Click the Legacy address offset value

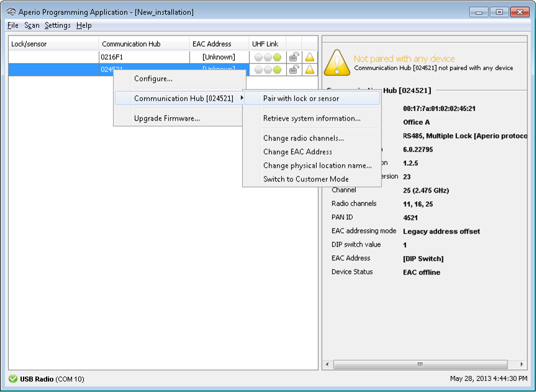(x=442, y=232)
